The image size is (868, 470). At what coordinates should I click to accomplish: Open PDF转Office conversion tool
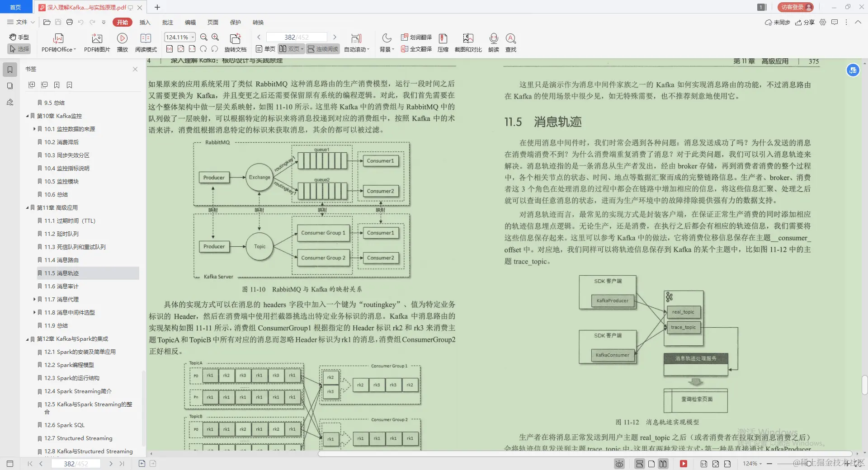pos(58,42)
